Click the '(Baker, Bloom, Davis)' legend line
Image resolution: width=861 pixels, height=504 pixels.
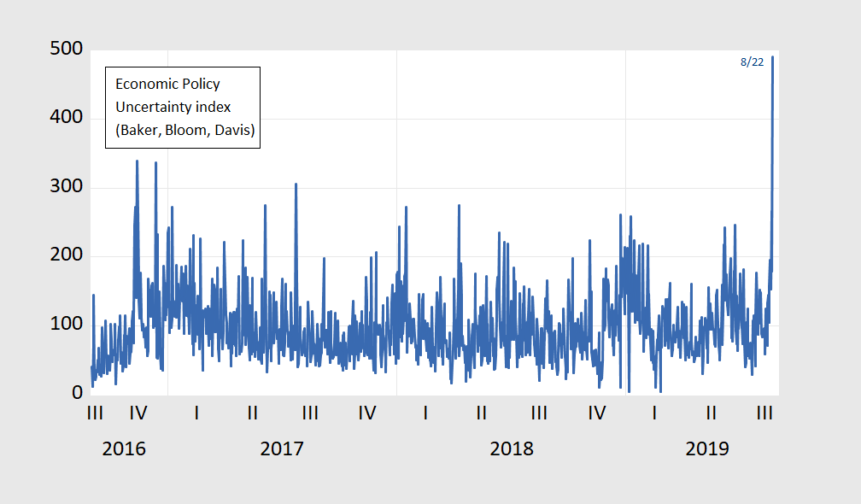[x=185, y=130]
